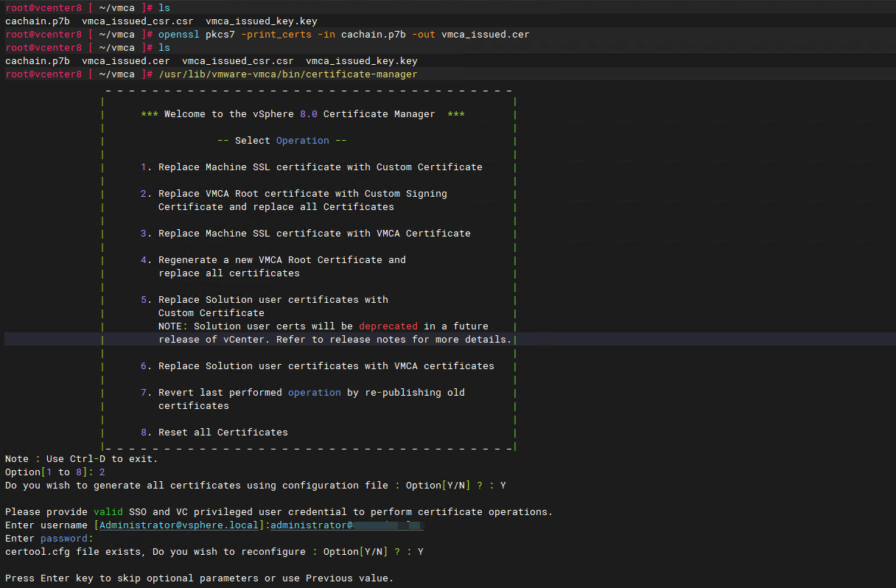Image resolution: width=896 pixels, height=588 pixels.
Task: Click option 5 Replace Solution user certificates line
Action: 265,300
